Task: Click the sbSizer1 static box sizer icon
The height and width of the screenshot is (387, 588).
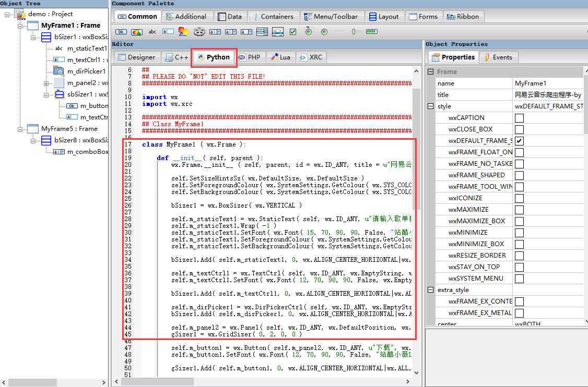Action: coord(59,94)
